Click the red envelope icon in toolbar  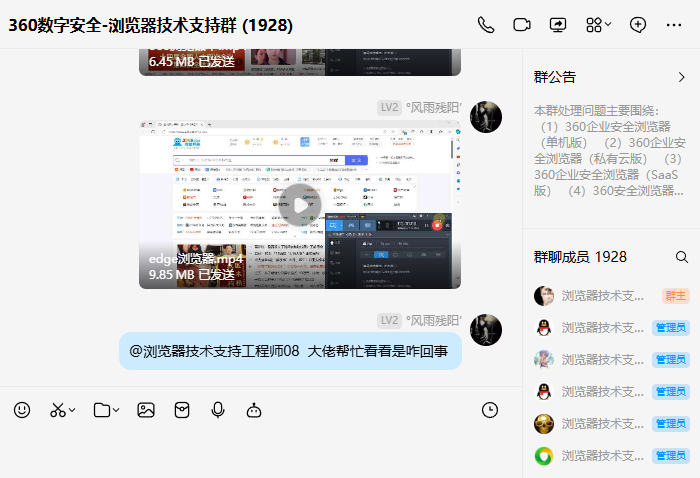coord(182,410)
